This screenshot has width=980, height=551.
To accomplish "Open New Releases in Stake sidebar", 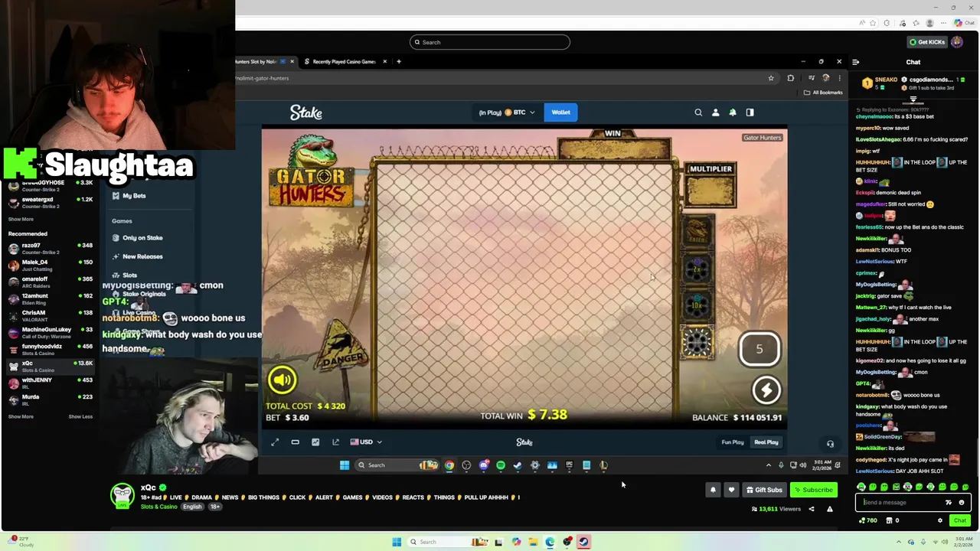I will (137, 256).
